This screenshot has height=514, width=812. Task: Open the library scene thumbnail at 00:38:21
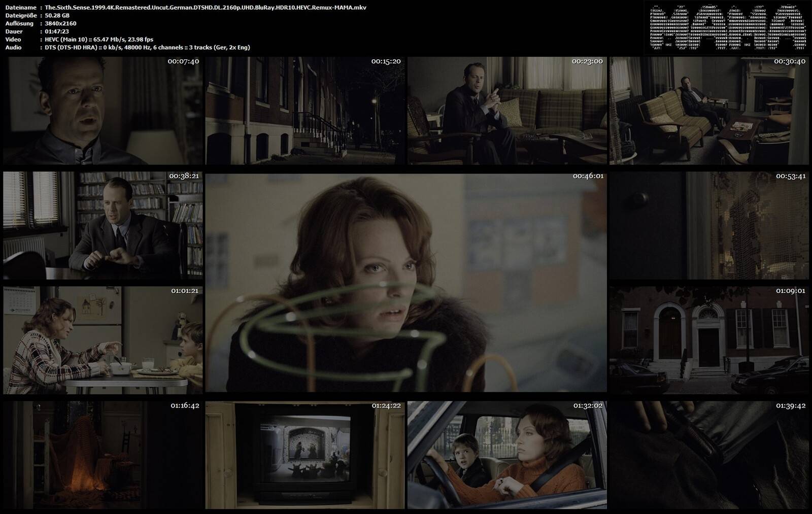pyautogui.click(x=103, y=225)
